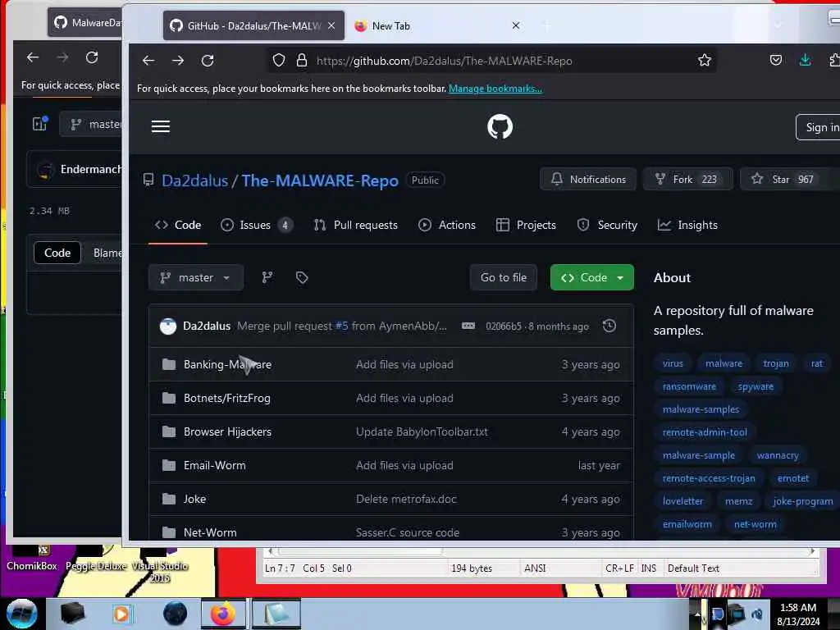Click the shield tracking protection icon
Image resolution: width=840 pixels, height=630 pixels.
[279, 61]
